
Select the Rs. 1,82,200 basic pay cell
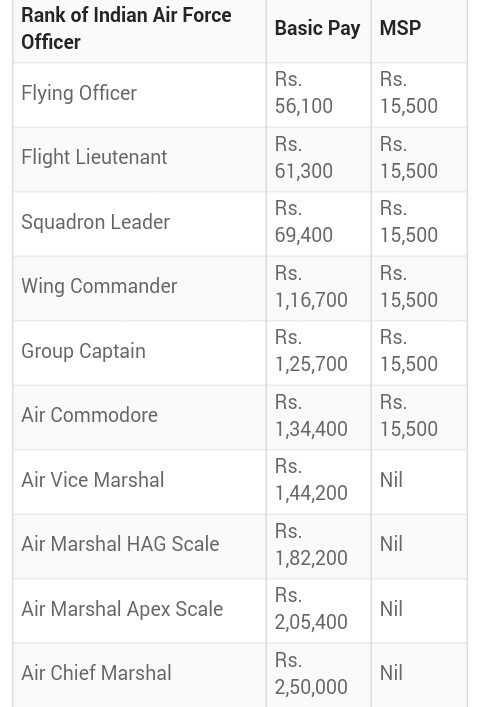(x=319, y=546)
